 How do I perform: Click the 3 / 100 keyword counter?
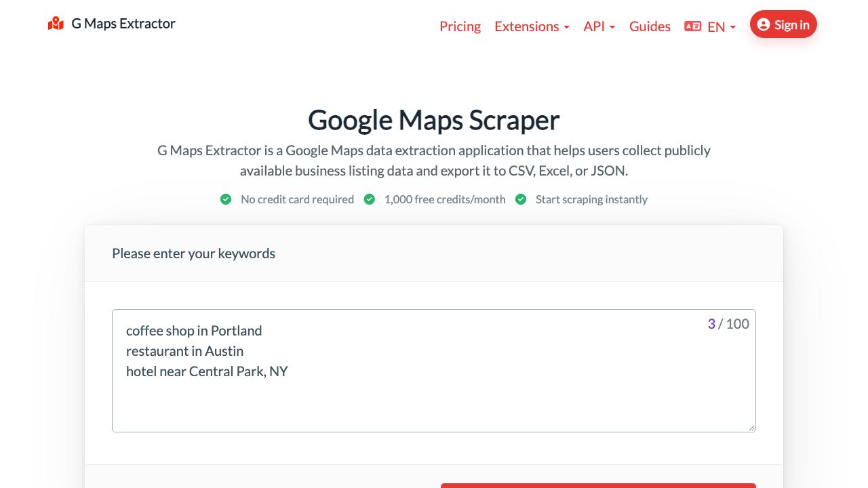click(x=728, y=324)
